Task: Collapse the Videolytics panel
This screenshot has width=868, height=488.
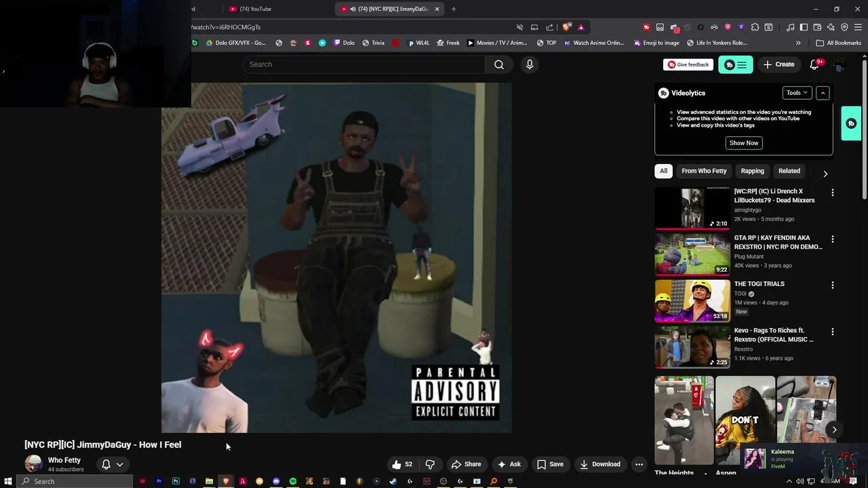Action: [823, 93]
